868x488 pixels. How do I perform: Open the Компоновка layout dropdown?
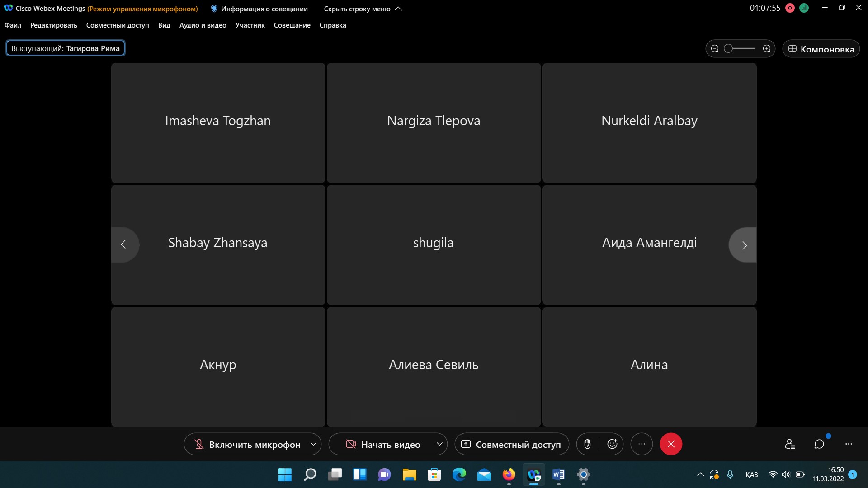[821, 49]
